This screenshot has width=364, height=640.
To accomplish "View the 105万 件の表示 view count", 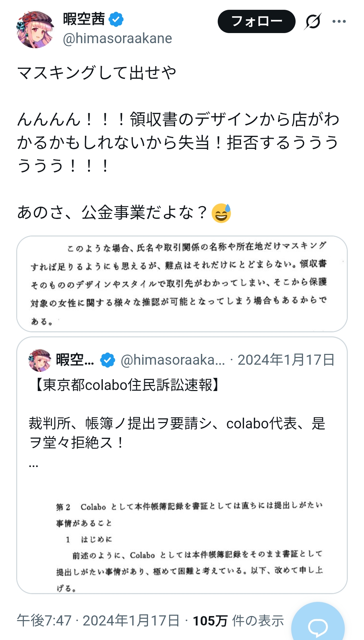I will (238, 620).
